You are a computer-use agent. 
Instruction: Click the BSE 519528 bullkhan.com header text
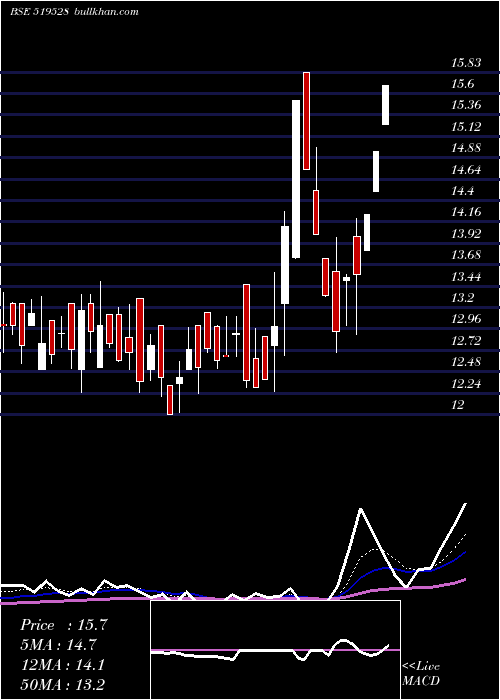point(75,12)
